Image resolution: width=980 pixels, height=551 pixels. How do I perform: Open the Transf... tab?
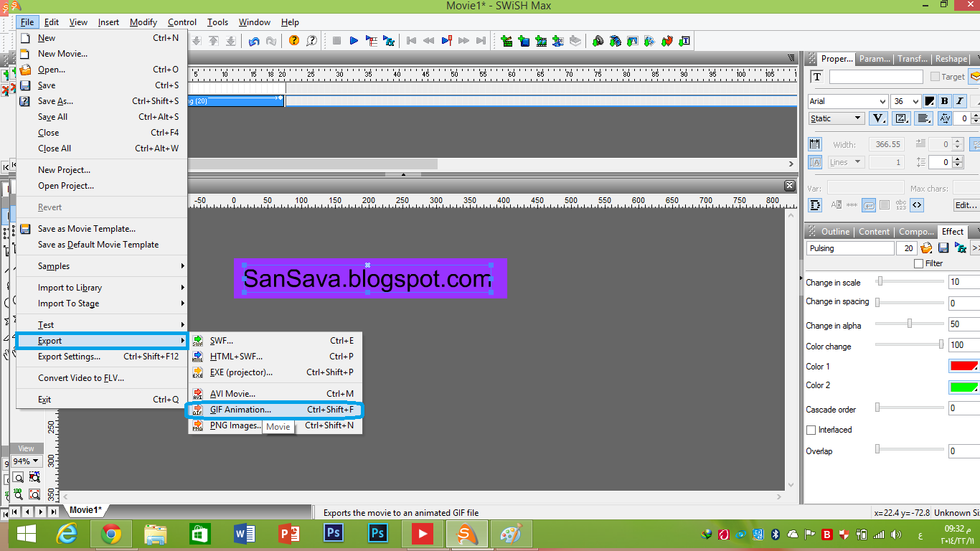click(x=912, y=59)
